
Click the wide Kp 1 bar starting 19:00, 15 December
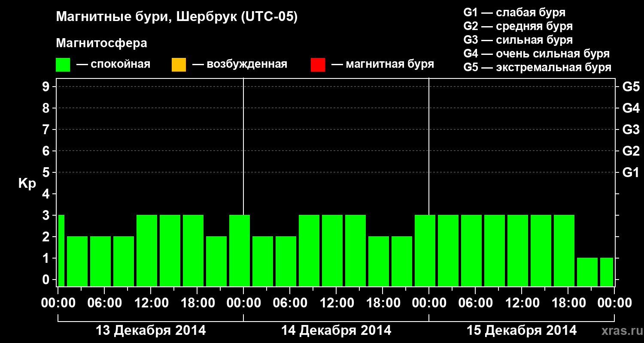(x=587, y=272)
